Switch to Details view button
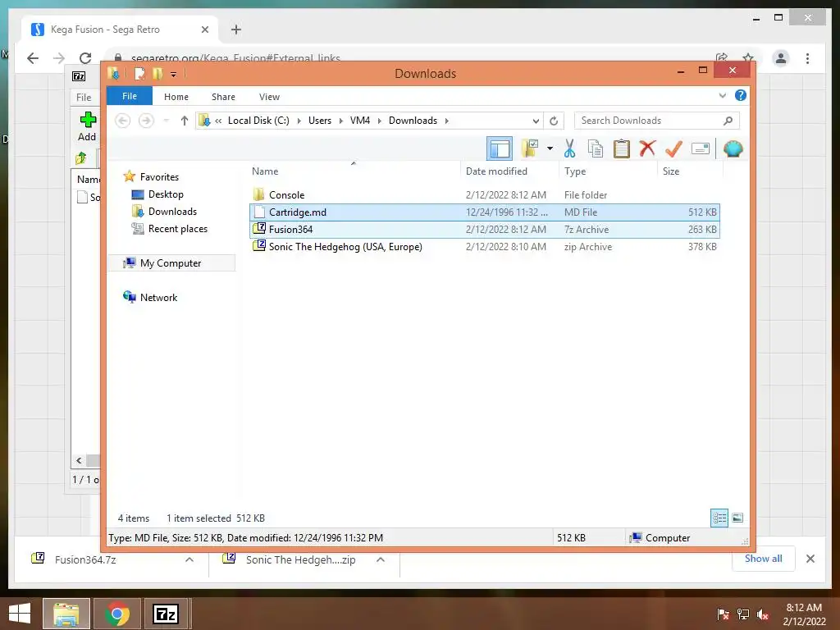This screenshot has width=840, height=630. pyautogui.click(x=719, y=518)
